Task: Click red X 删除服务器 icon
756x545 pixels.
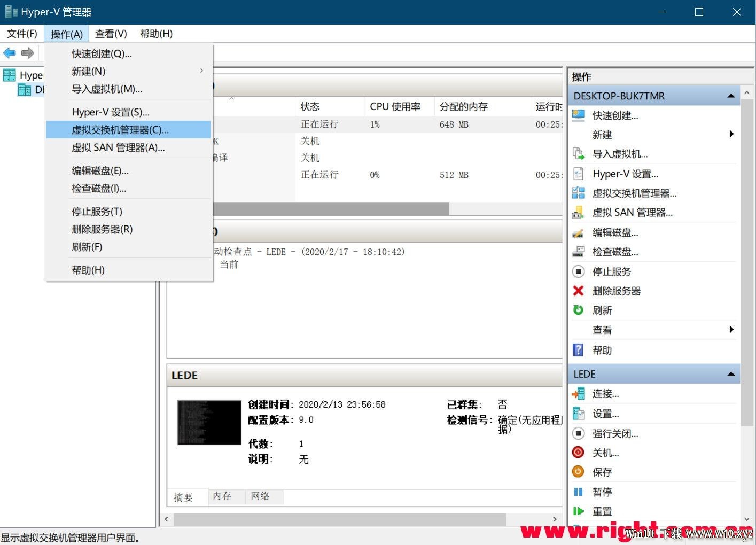Action: [x=578, y=291]
